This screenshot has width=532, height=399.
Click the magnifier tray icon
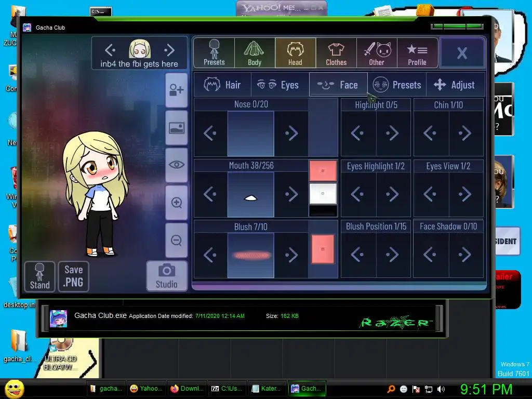(391, 389)
